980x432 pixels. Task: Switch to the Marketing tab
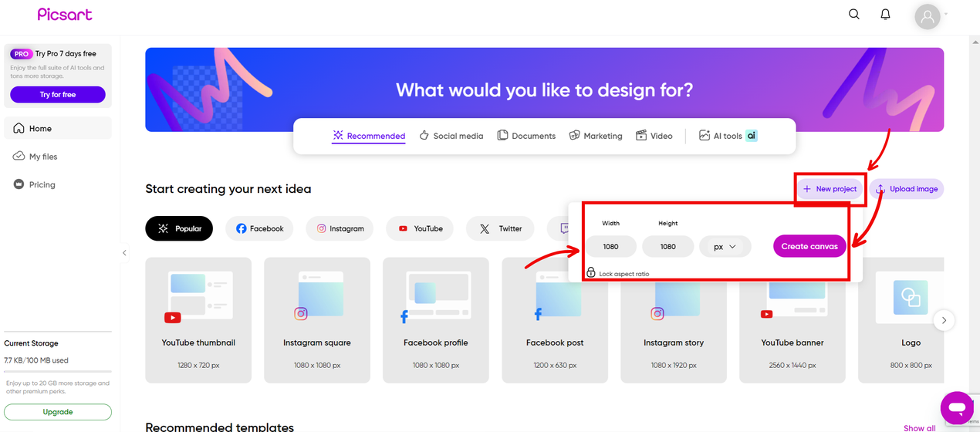click(x=596, y=136)
